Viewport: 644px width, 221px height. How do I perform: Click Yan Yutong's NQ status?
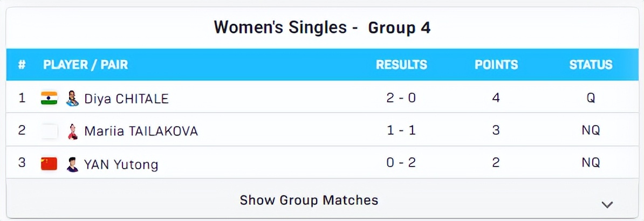591,163
